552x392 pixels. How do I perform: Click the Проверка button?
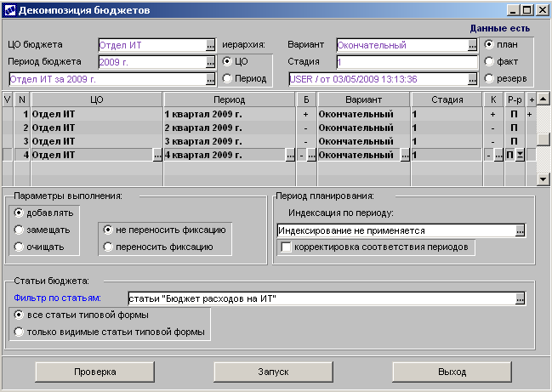click(x=95, y=372)
